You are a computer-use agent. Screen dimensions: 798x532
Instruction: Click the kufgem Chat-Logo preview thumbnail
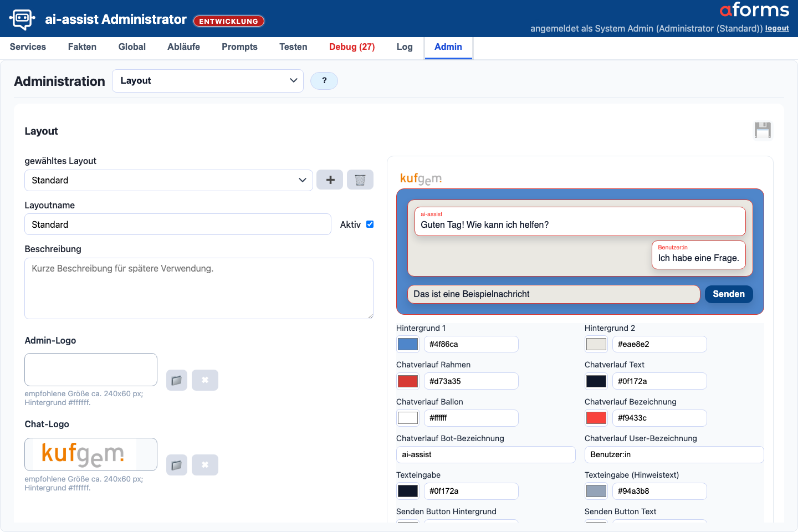(x=91, y=454)
